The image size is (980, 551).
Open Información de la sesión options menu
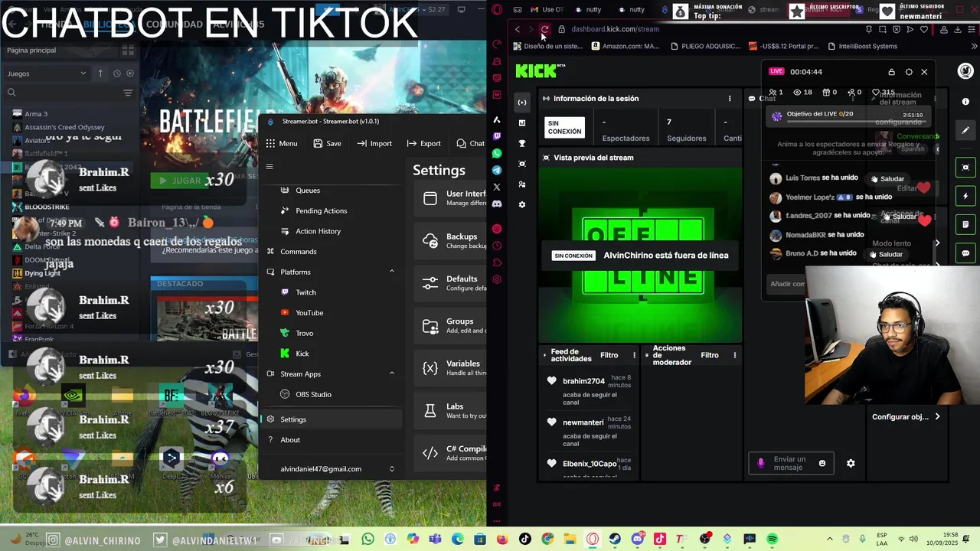(730, 99)
